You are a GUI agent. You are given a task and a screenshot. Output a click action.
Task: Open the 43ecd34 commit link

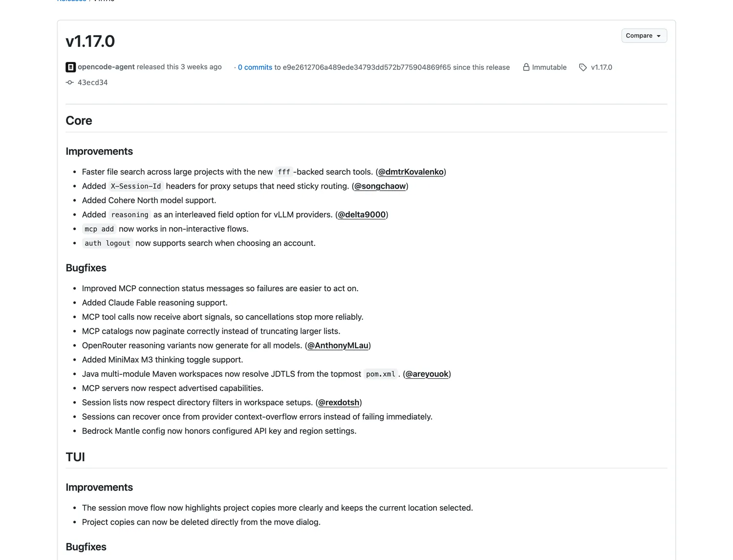point(92,83)
